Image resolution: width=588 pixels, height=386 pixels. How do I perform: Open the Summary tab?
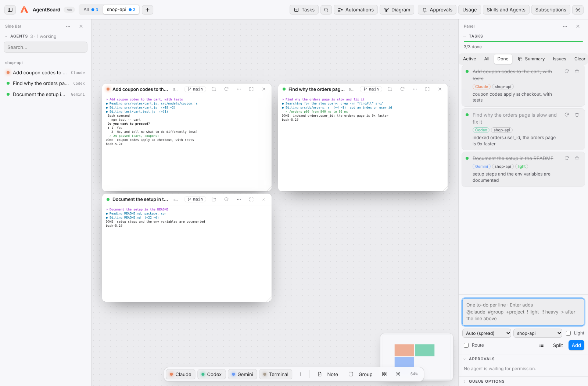(531, 59)
